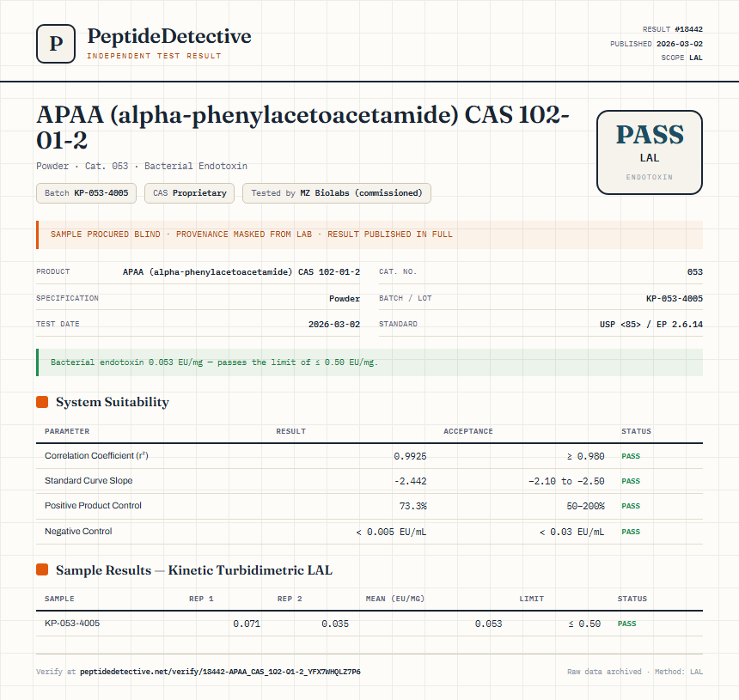
Task: Click the STANDARD value 'USP <85> / EP 2.6.14'
Action: [650, 324]
